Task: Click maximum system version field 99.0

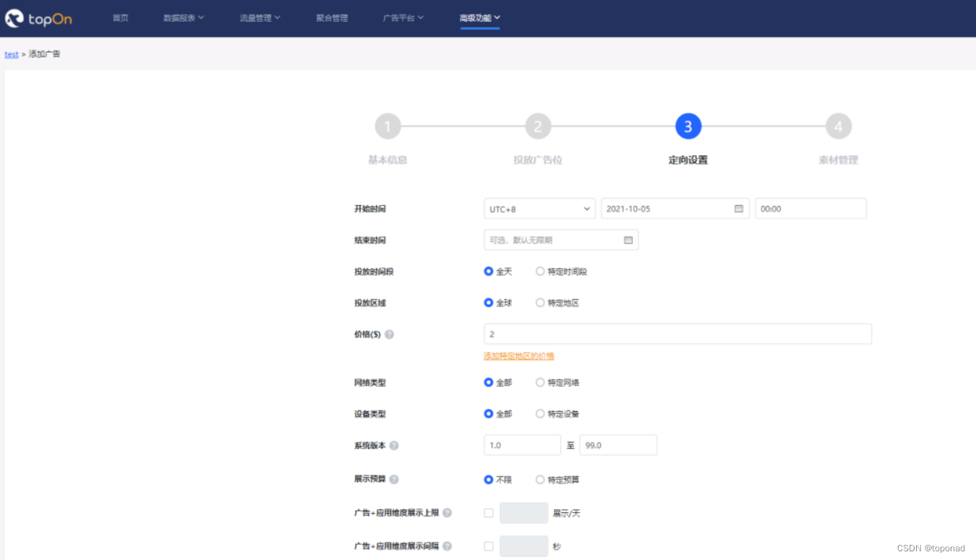Action: tap(618, 445)
